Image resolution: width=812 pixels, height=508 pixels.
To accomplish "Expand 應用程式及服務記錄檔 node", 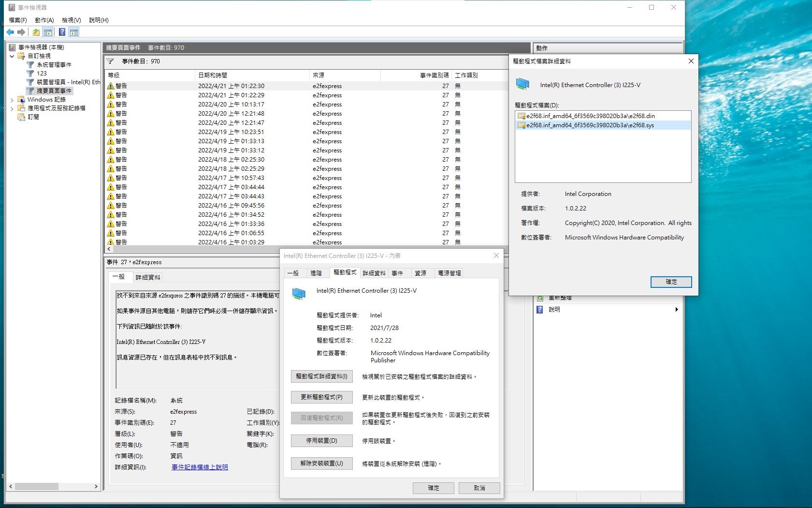I will coord(12,108).
